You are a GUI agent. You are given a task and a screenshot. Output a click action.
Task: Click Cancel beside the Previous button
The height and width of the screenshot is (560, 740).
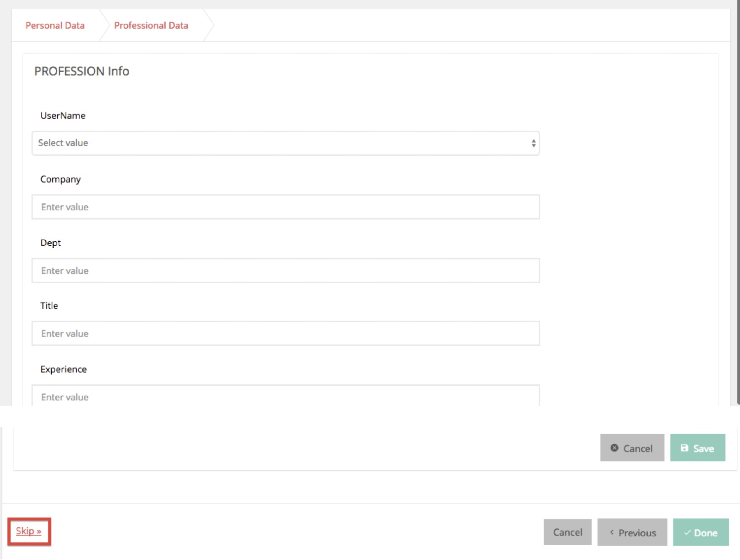pos(567,532)
